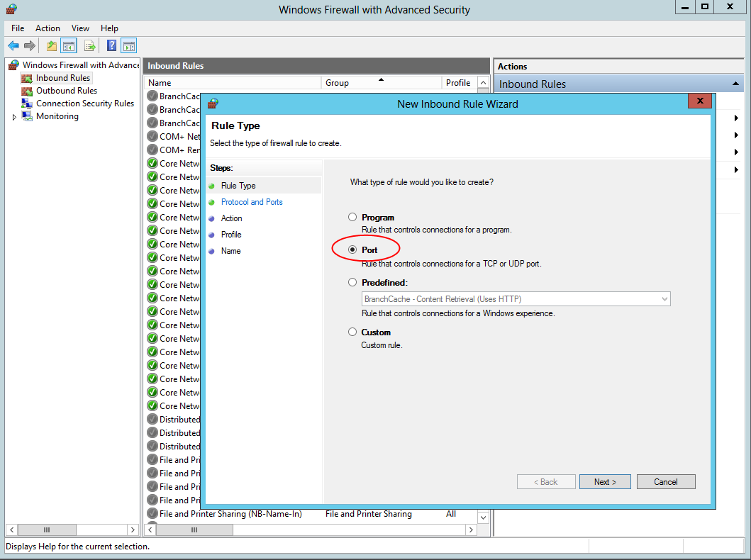Select the Program rule type radio button
751x560 pixels.
[352, 217]
